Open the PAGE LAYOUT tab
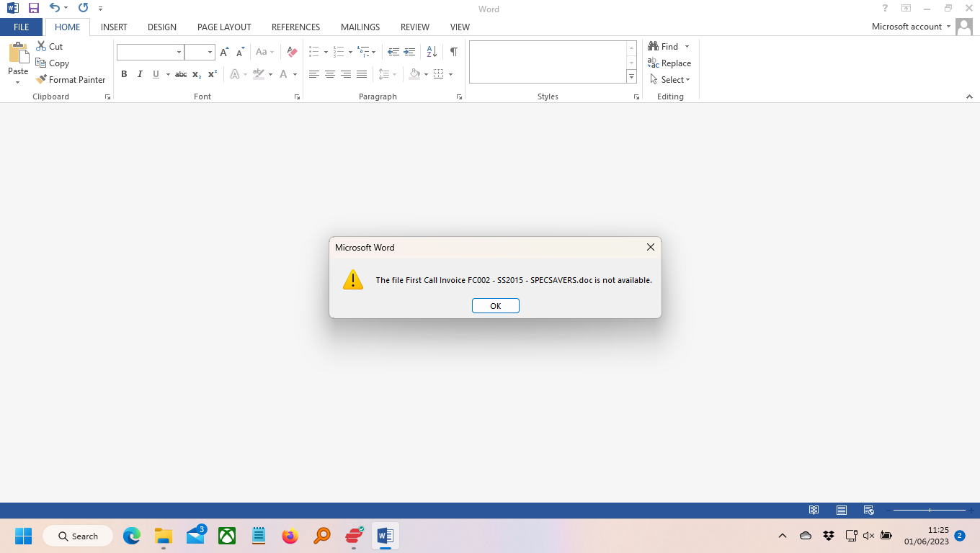 coord(224,27)
